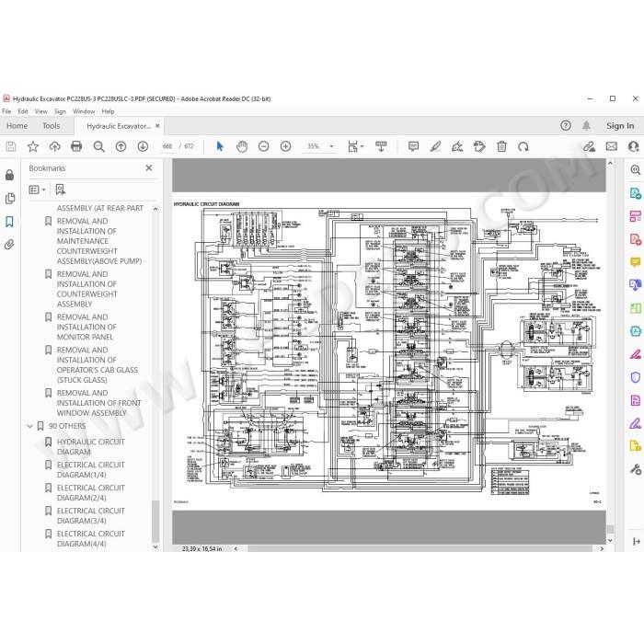Open the Page Thumbnails panel
This screenshot has height=644, width=644.
click(x=9, y=199)
